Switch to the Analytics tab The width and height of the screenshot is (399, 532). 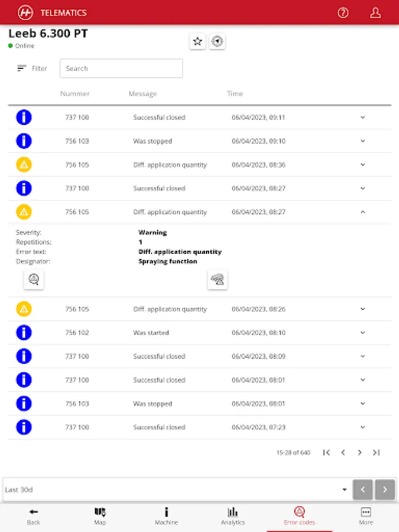pos(233,517)
